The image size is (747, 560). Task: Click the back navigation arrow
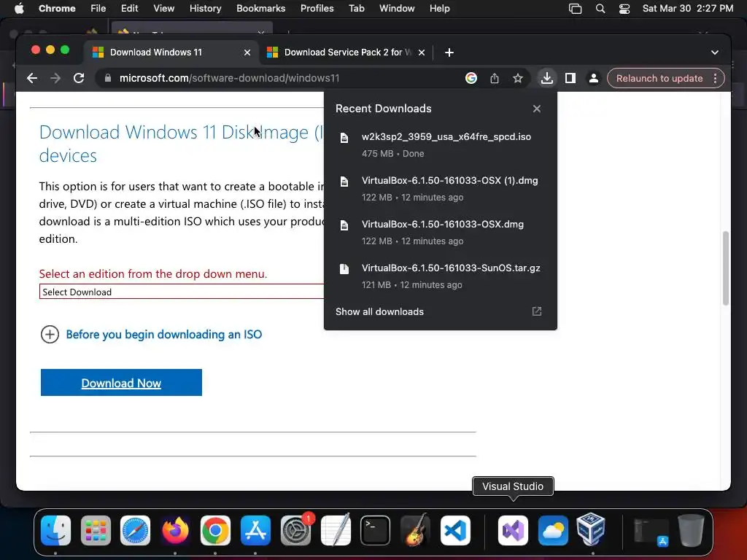[x=32, y=78]
